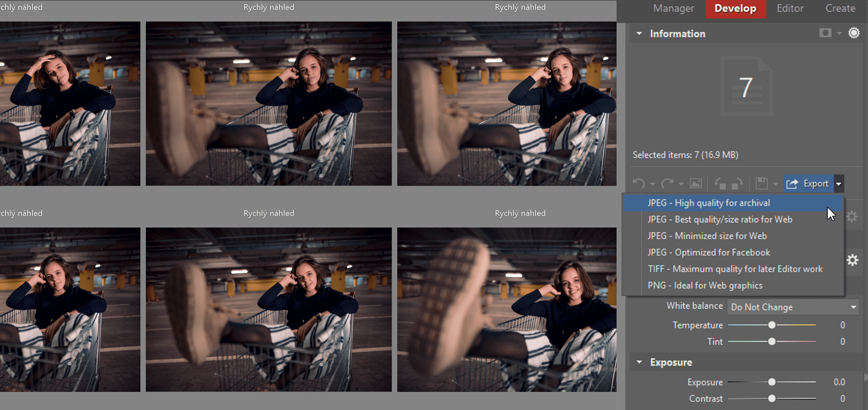
Task: Choose JPEG - Optimized for Facebook
Action: pyautogui.click(x=733, y=252)
